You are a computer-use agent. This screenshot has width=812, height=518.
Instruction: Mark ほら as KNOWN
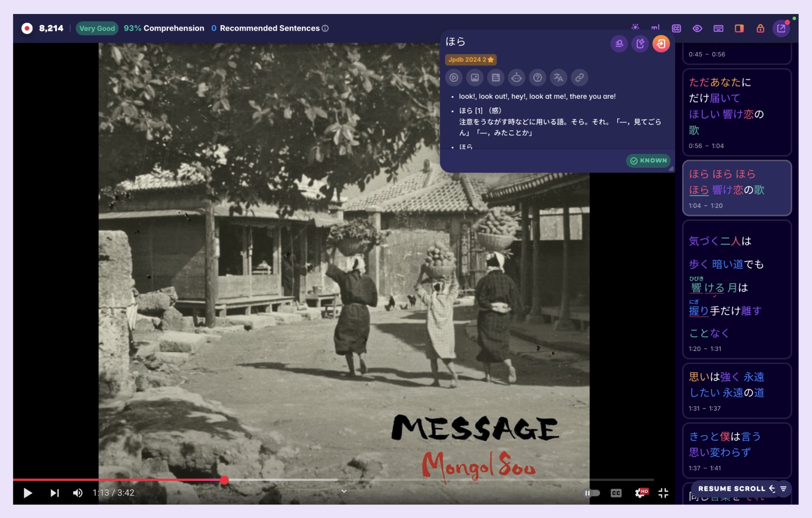coord(648,160)
